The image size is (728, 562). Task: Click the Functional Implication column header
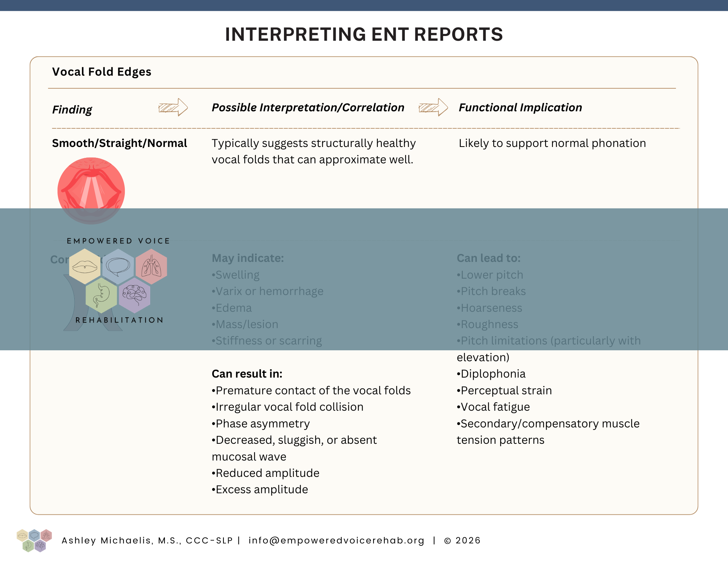coord(520,107)
